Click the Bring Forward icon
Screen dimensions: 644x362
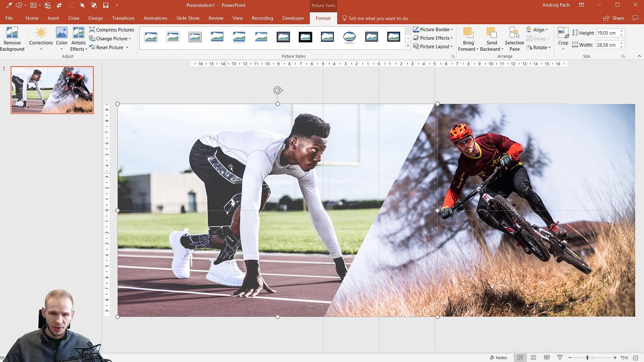(x=468, y=33)
